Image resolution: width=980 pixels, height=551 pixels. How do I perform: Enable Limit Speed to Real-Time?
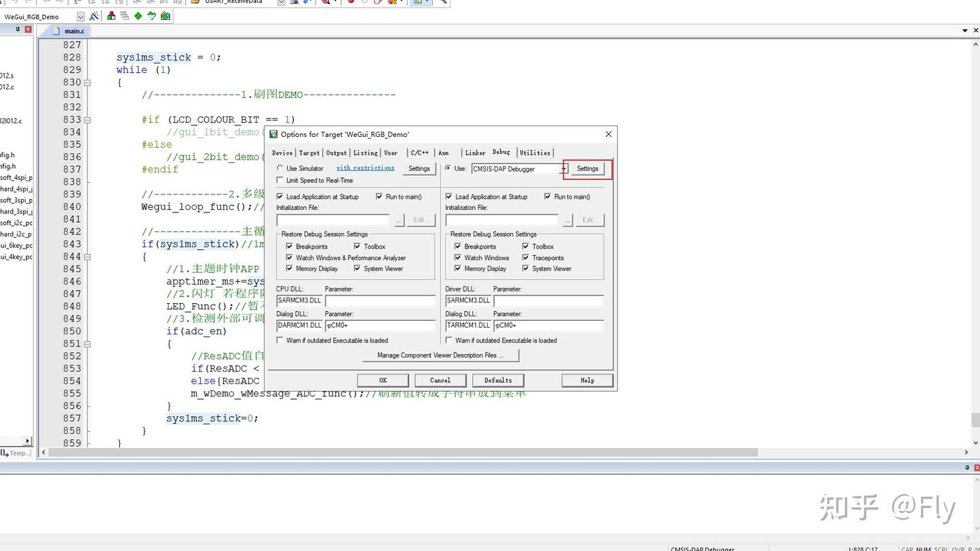[x=280, y=180]
